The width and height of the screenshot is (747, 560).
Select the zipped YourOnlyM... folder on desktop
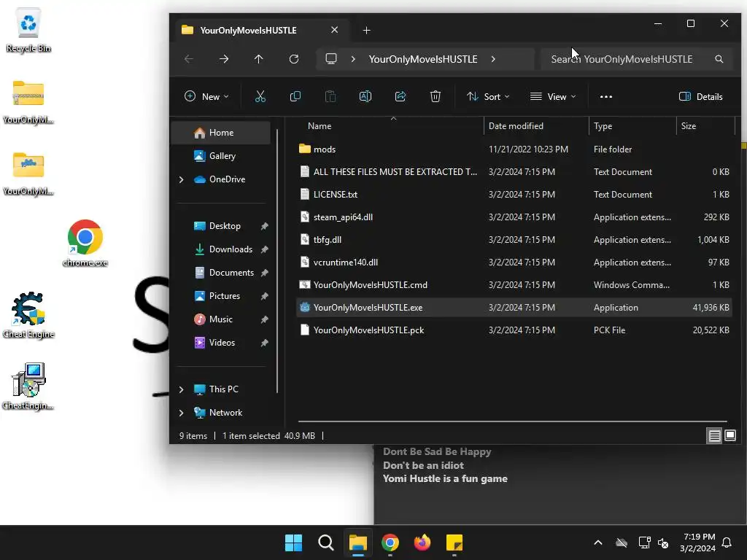[x=28, y=102]
